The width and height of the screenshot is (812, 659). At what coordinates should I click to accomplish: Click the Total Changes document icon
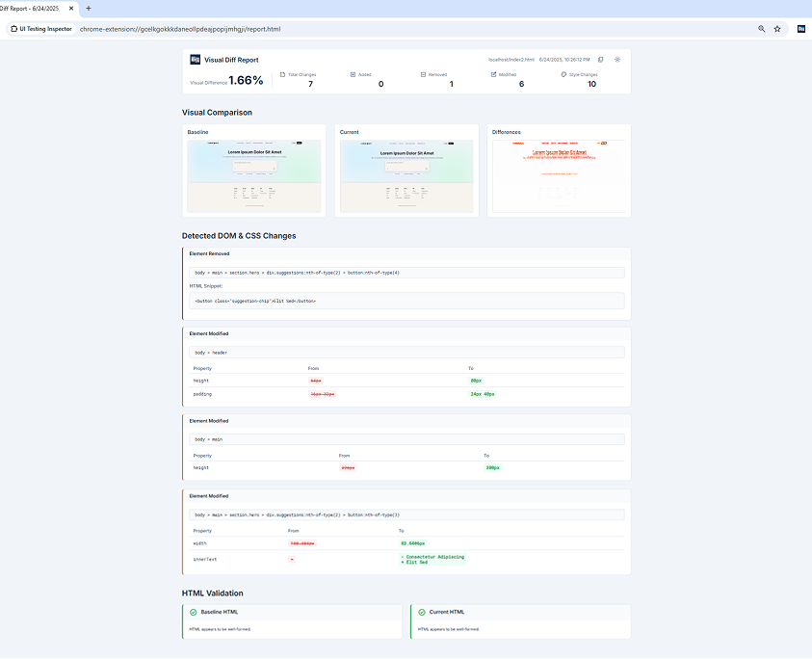(x=283, y=74)
